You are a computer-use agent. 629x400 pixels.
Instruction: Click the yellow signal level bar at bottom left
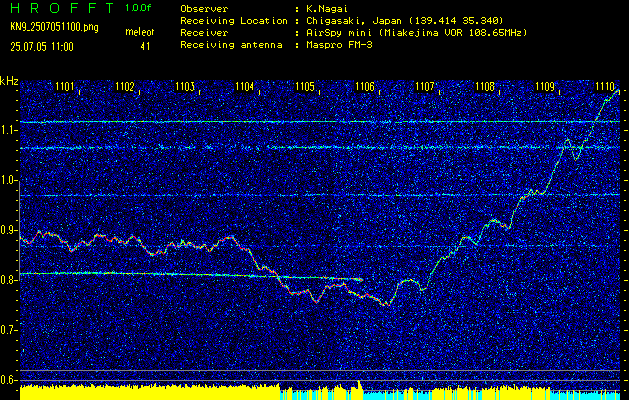(x=150, y=392)
